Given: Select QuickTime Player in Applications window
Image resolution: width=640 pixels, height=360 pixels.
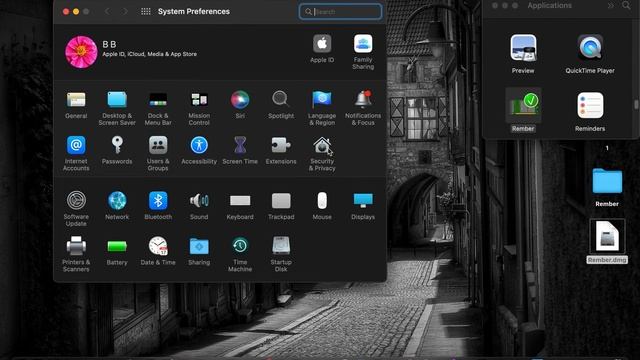Looking at the screenshot, I should [x=590, y=54].
